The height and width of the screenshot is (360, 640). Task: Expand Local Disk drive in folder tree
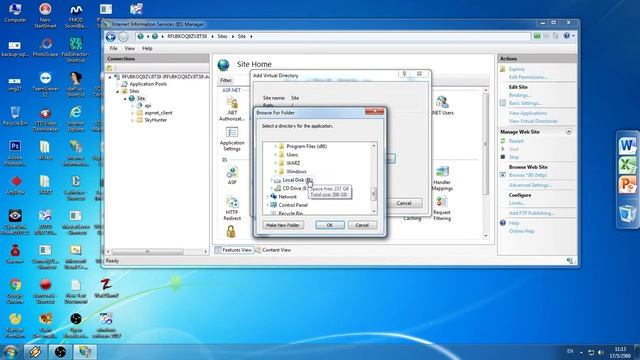271,180
